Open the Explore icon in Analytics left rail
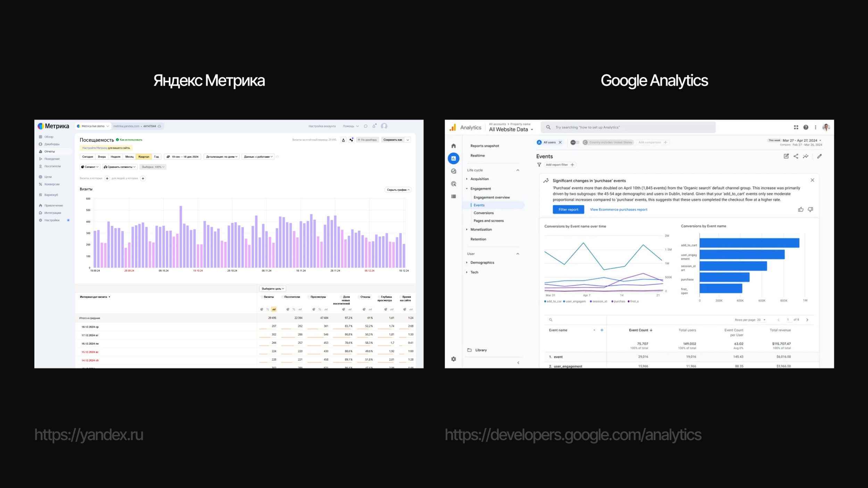868x488 pixels. 453,171
